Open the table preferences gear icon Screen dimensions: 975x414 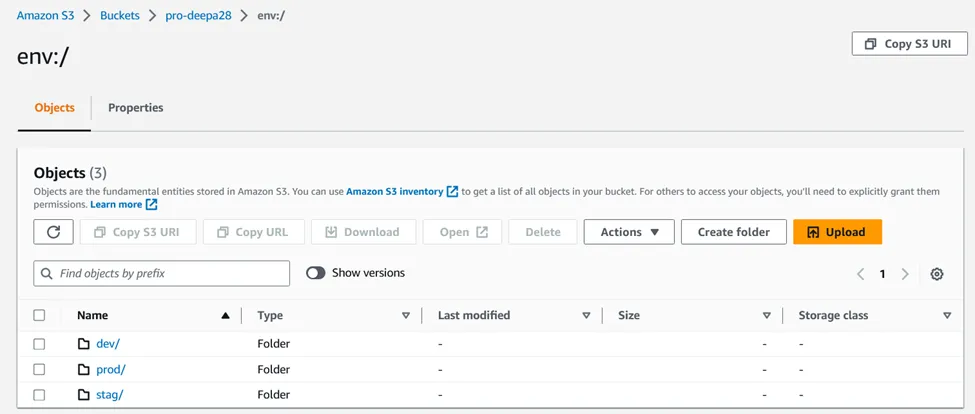click(937, 274)
